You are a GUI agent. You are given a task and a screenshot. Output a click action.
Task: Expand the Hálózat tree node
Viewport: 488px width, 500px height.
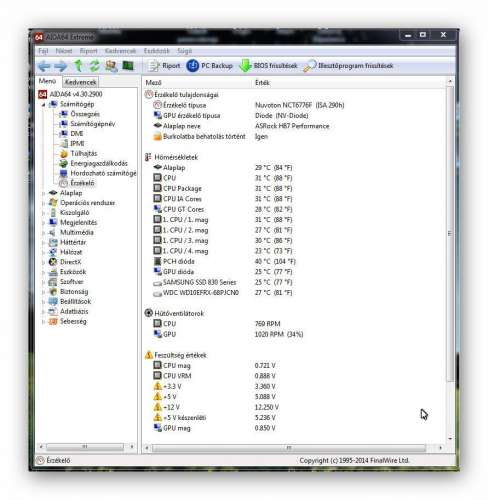coord(43,253)
